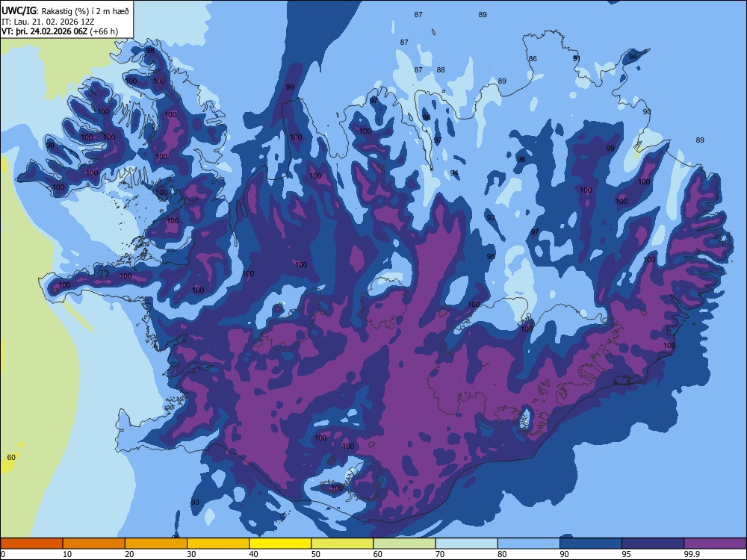Pick the pale yellow-green 50–60 legend swatch

(x=343, y=544)
